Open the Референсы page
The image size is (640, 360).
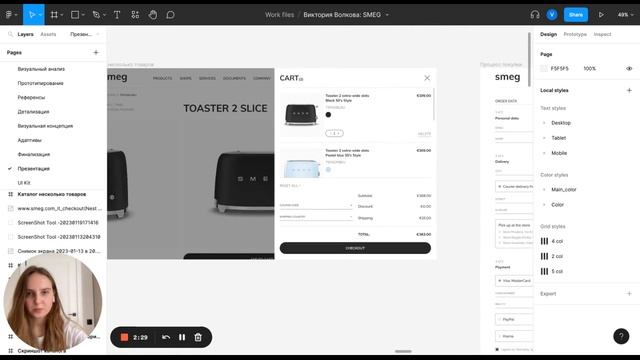31,98
